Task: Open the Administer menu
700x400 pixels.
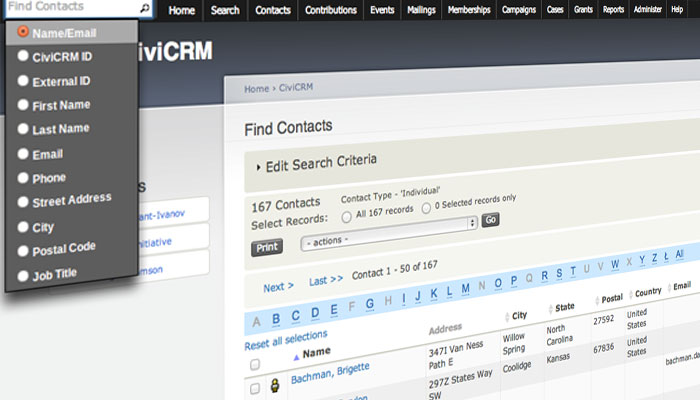Action: pyautogui.click(x=647, y=10)
